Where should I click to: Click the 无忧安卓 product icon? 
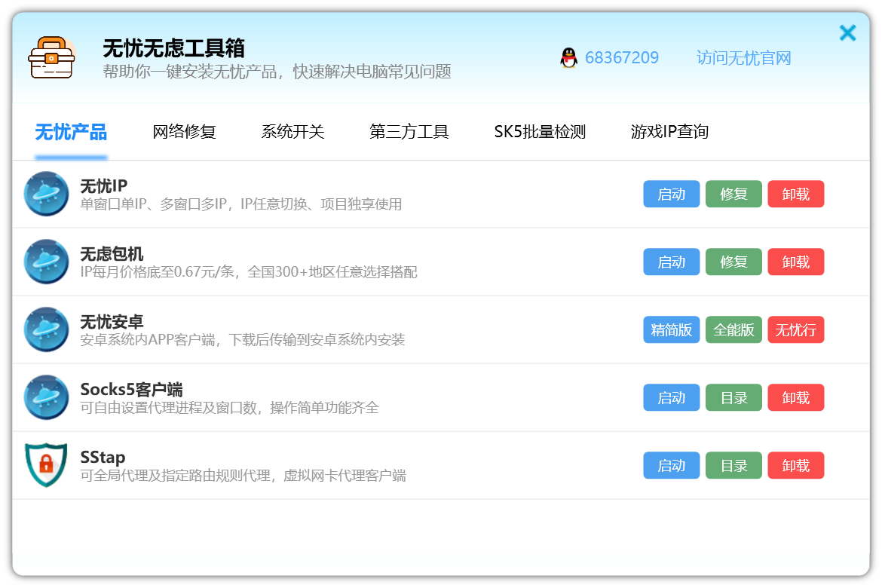click(x=46, y=329)
